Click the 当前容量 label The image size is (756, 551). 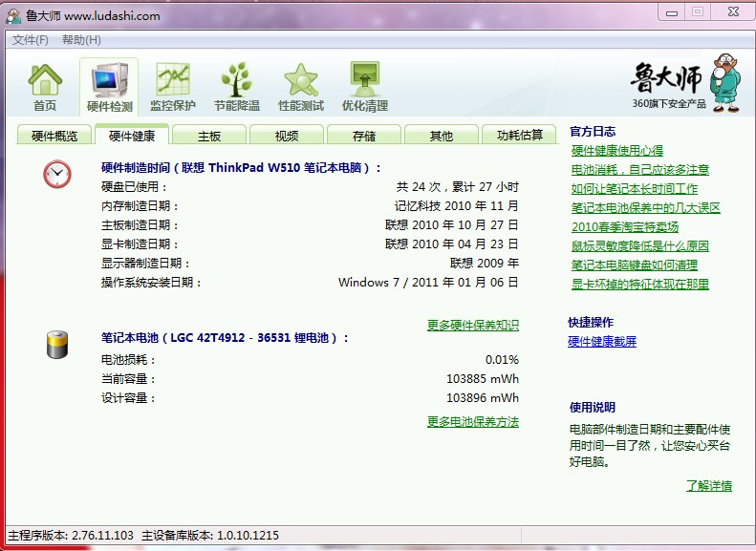pyautogui.click(x=128, y=379)
